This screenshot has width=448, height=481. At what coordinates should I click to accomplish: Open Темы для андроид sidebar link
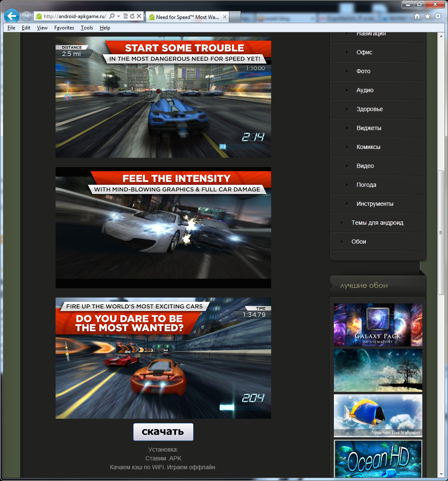pyautogui.click(x=377, y=223)
